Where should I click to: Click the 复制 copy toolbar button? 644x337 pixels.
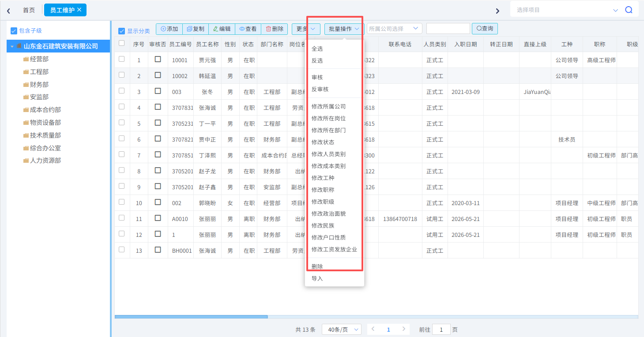(x=196, y=29)
